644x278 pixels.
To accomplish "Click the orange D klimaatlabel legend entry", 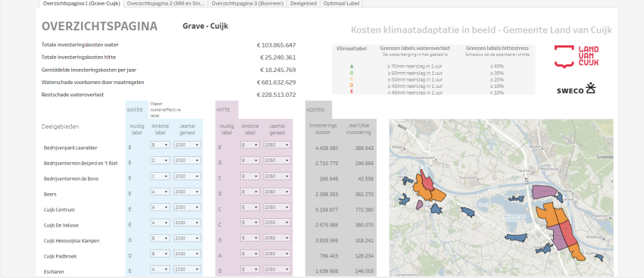I will pyautogui.click(x=352, y=86).
